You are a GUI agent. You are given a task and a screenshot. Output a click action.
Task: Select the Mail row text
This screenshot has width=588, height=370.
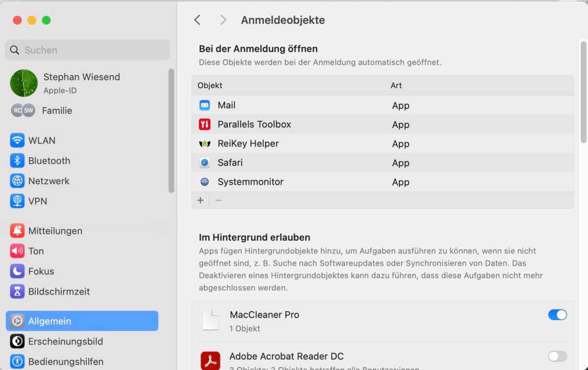click(226, 105)
